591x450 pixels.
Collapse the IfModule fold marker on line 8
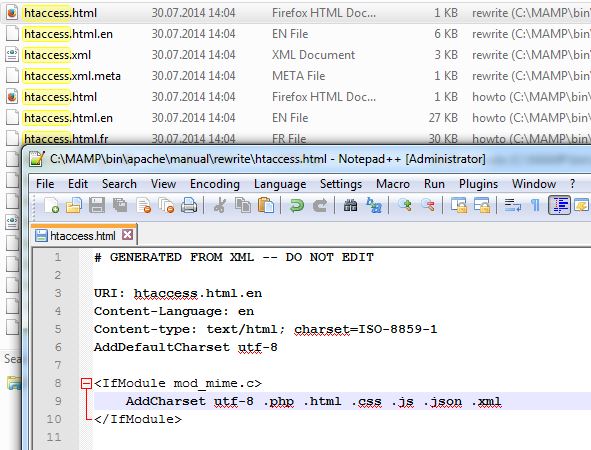tap(86, 384)
